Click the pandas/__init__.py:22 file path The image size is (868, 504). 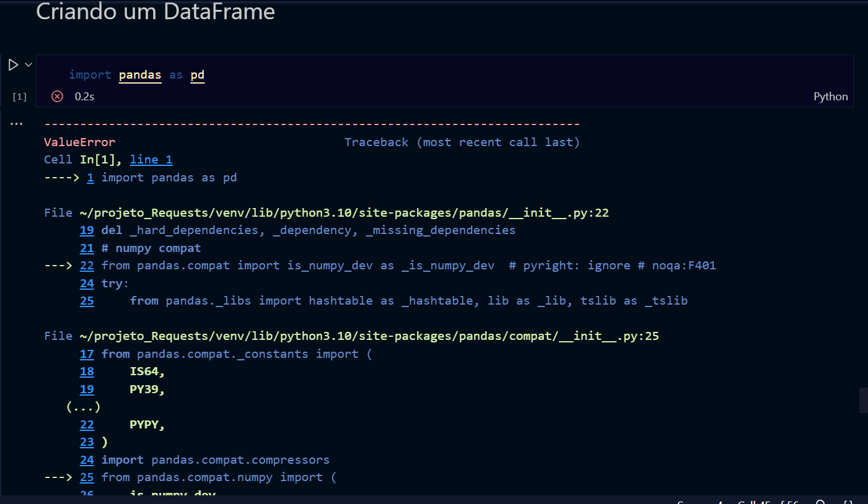pyautogui.click(x=344, y=213)
